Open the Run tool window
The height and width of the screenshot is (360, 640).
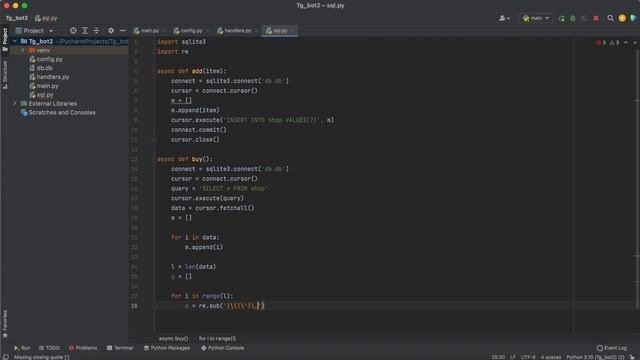(22, 348)
